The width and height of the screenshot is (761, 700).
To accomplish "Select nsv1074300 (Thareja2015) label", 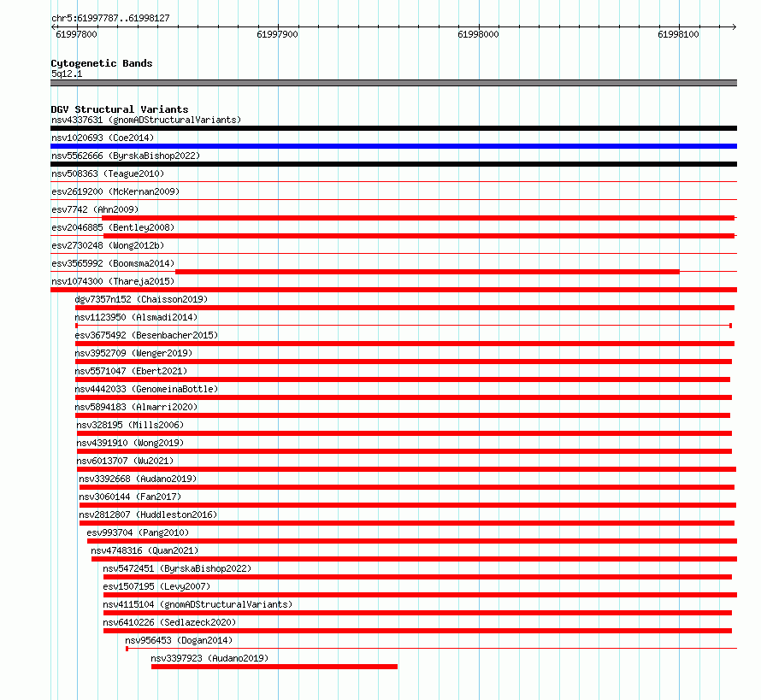I will (113, 281).
